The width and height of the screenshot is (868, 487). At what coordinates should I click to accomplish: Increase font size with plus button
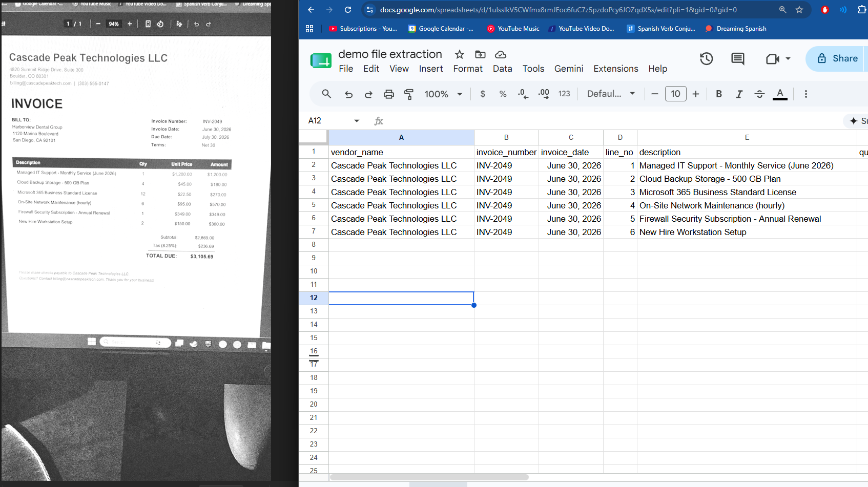(x=696, y=94)
